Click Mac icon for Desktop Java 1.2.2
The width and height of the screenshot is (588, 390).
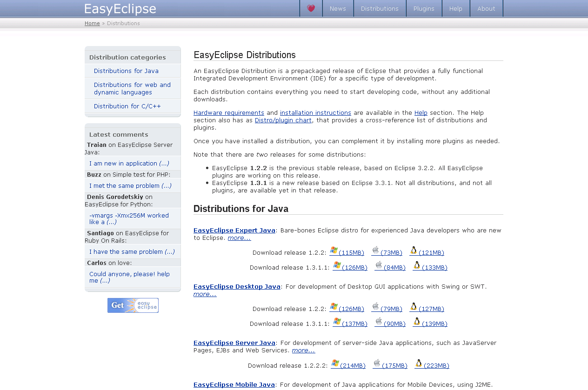[375, 307]
